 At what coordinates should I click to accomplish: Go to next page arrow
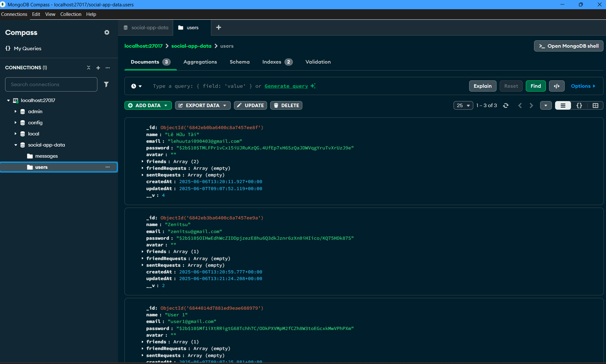pyautogui.click(x=531, y=106)
